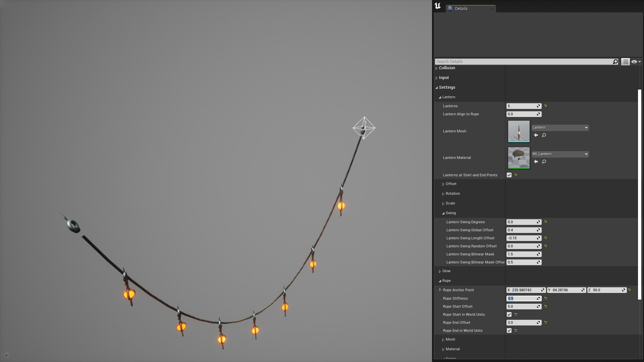Uncheck Lanterns at Start and End Points
Screen dimensions: 644x362
coord(509,175)
